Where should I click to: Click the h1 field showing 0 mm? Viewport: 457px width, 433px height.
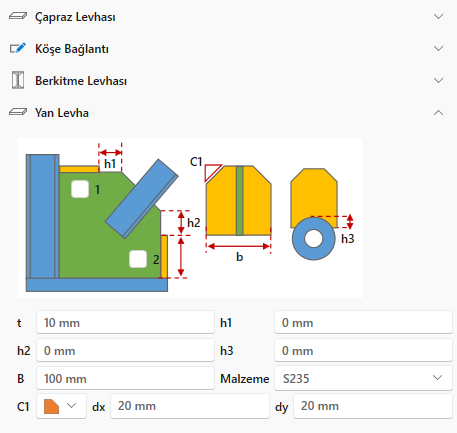363,322
